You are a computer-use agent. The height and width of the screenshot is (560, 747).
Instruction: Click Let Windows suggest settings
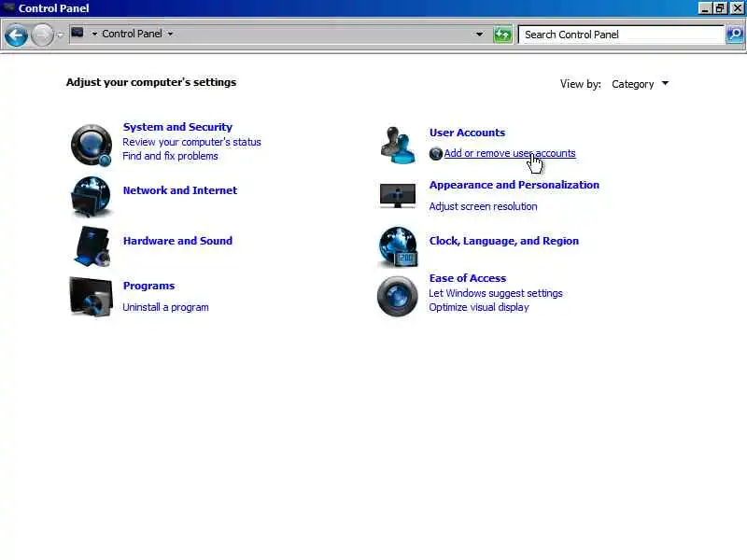496,293
